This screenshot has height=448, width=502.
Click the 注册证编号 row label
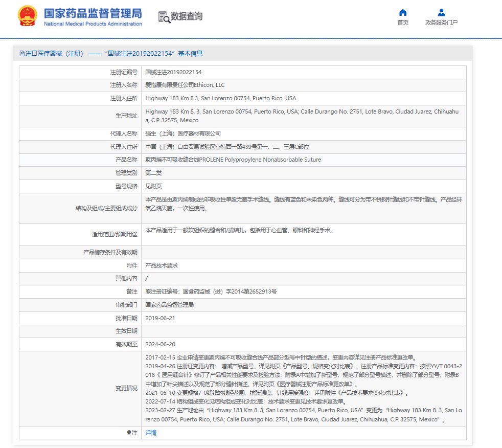(124, 72)
